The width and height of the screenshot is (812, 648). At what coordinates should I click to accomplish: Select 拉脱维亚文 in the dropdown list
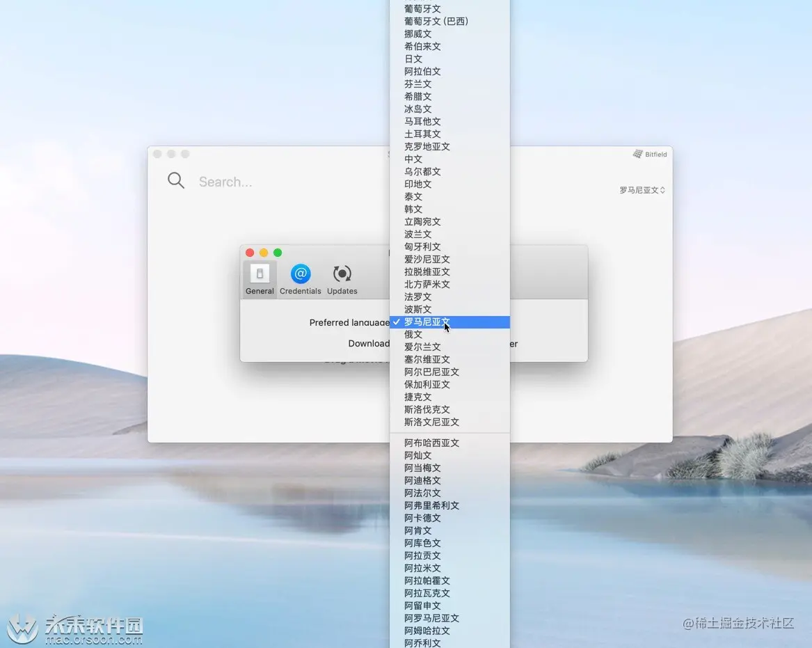point(449,271)
